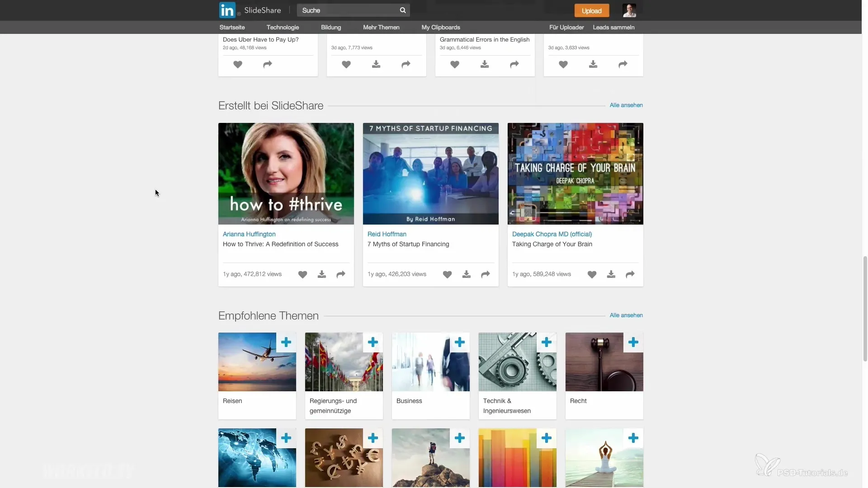Open title Does Uber Have to Pay Up?

(261, 40)
